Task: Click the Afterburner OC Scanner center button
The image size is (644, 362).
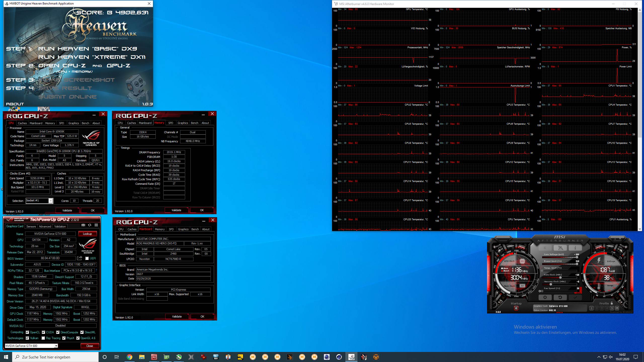Action: pyautogui.click(x=560, y=248)
